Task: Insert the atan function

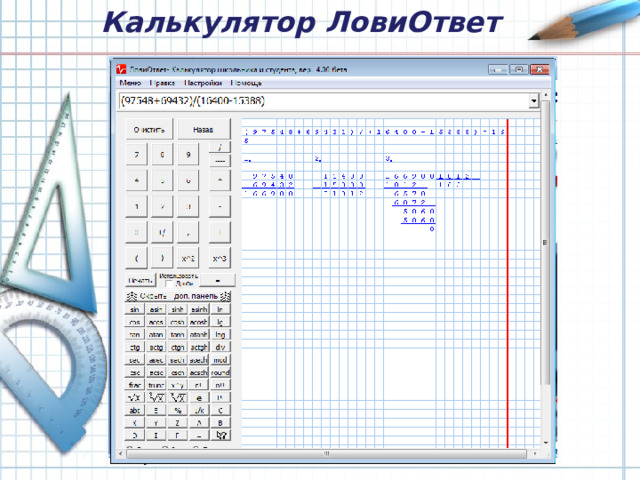Action: (156, 335)
